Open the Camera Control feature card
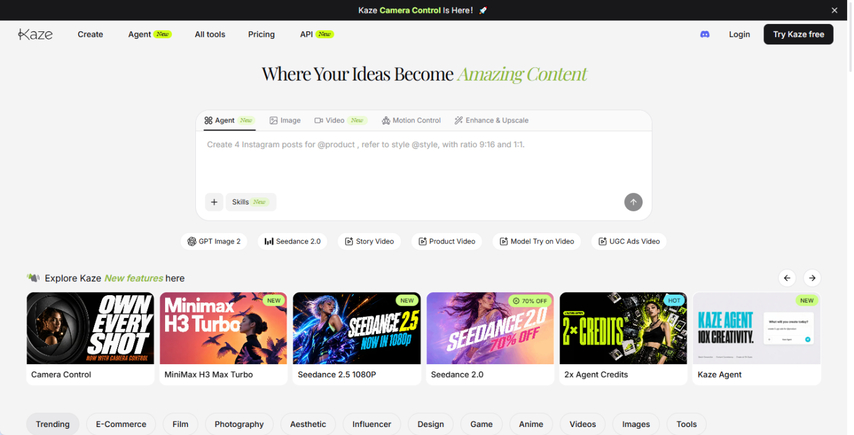 coord(90,339)
